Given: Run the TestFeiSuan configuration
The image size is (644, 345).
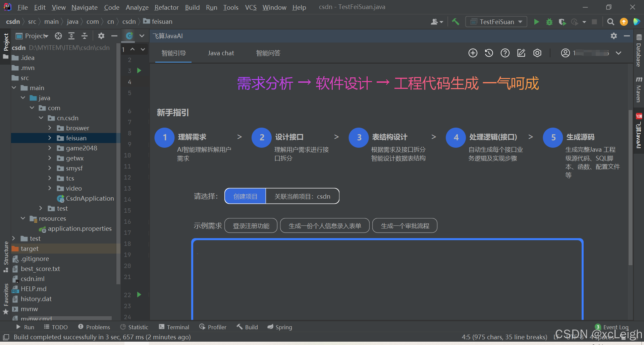Looking at the screenshot, I should (x=536, y=21).
